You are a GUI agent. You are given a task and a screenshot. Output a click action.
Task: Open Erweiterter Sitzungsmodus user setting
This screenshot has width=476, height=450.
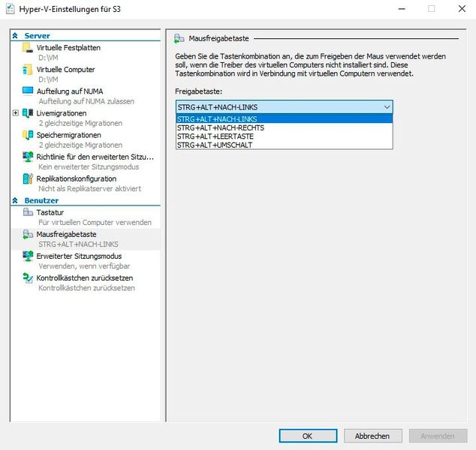coord(79,256)
